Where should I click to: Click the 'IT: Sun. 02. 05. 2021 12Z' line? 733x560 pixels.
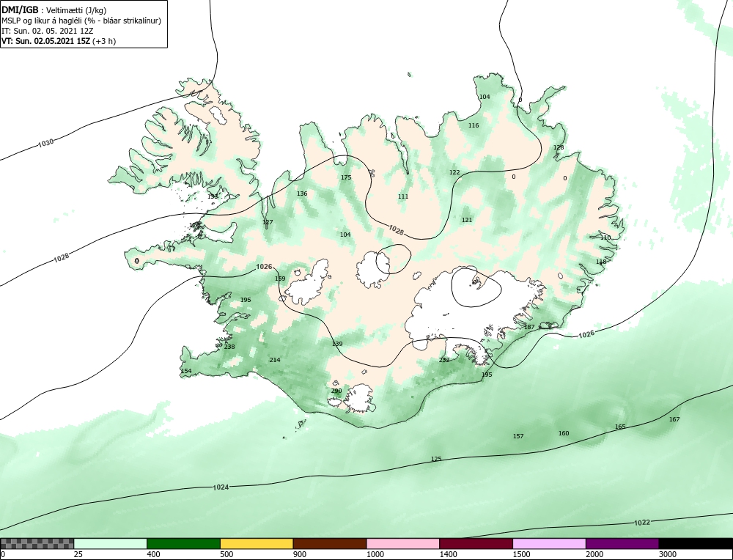pyautogui.click(x=47, y=31)
